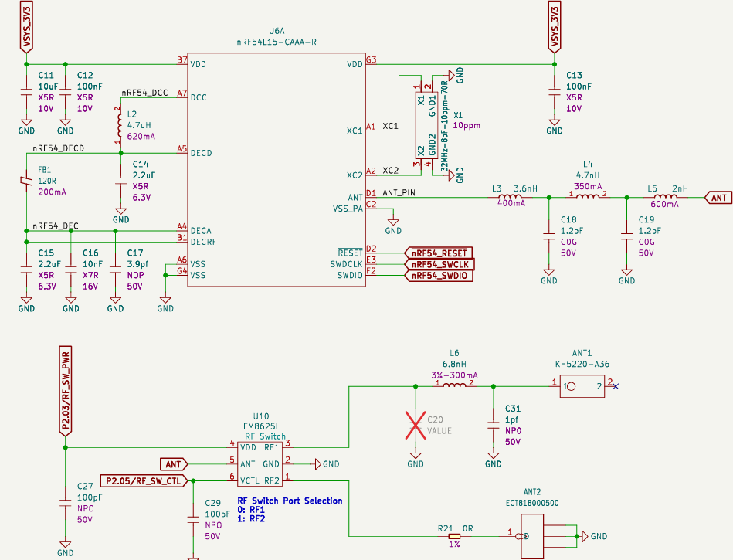Click the nRF54_SWDIO global label

tap(439, 275)
